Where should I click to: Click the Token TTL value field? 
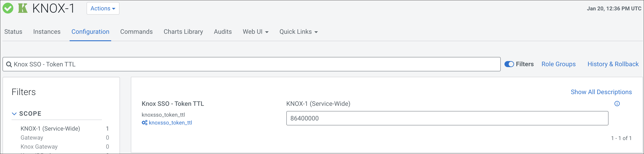447,118
